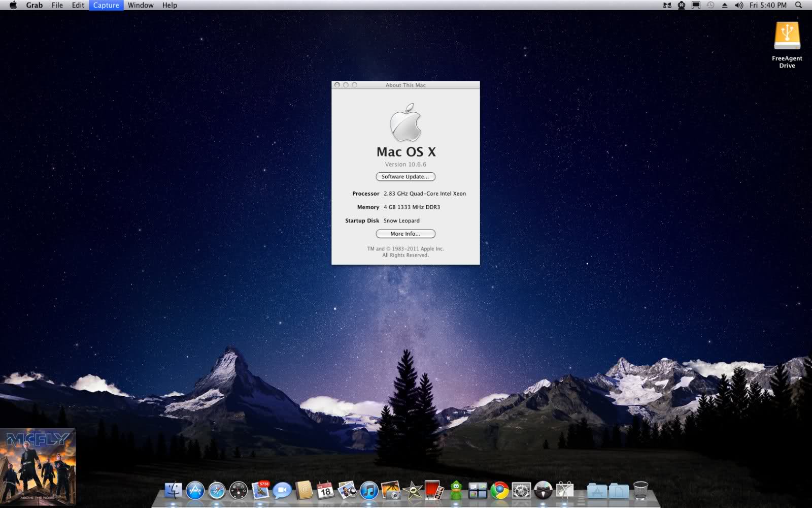Click the Version 10.6.6 text

pos(405,164)
